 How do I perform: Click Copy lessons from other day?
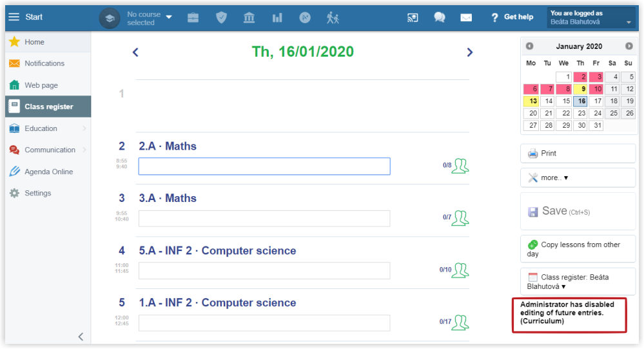click(578, 249)
